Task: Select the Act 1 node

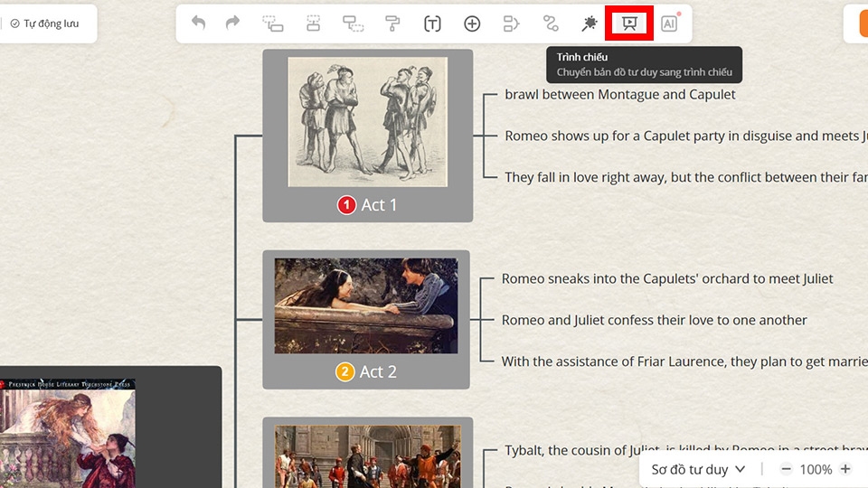Action: tap(368, 136)
